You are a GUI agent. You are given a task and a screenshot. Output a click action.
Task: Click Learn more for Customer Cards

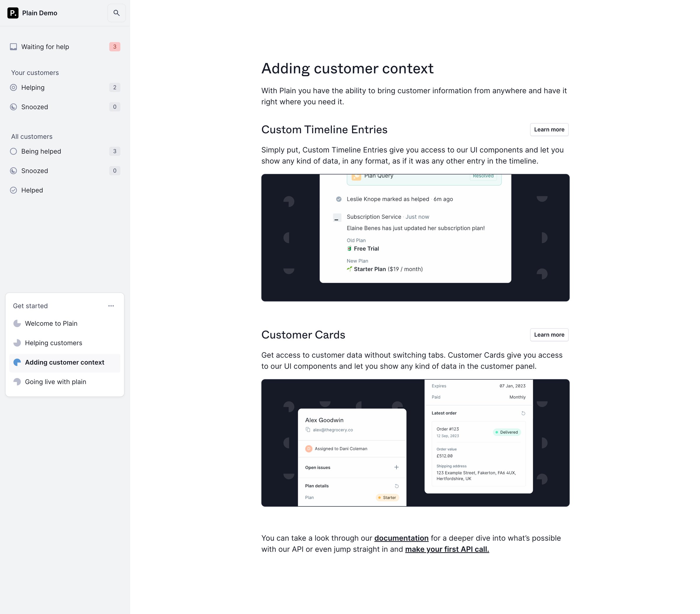pos(549,335)
